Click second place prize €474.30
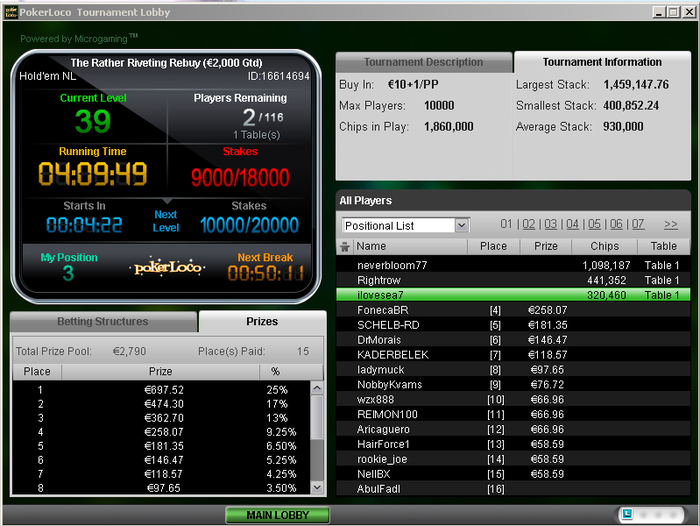 pyautogui.click(x=164, y=404)
